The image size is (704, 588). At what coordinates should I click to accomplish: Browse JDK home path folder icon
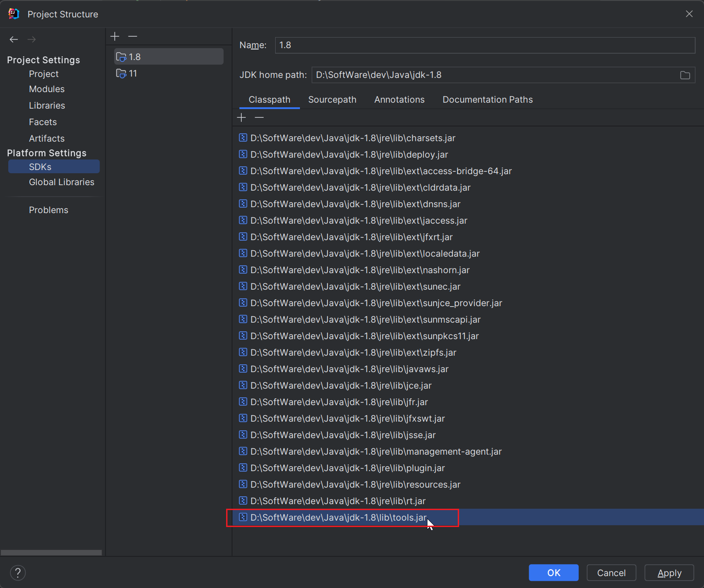tap(685, 75)
